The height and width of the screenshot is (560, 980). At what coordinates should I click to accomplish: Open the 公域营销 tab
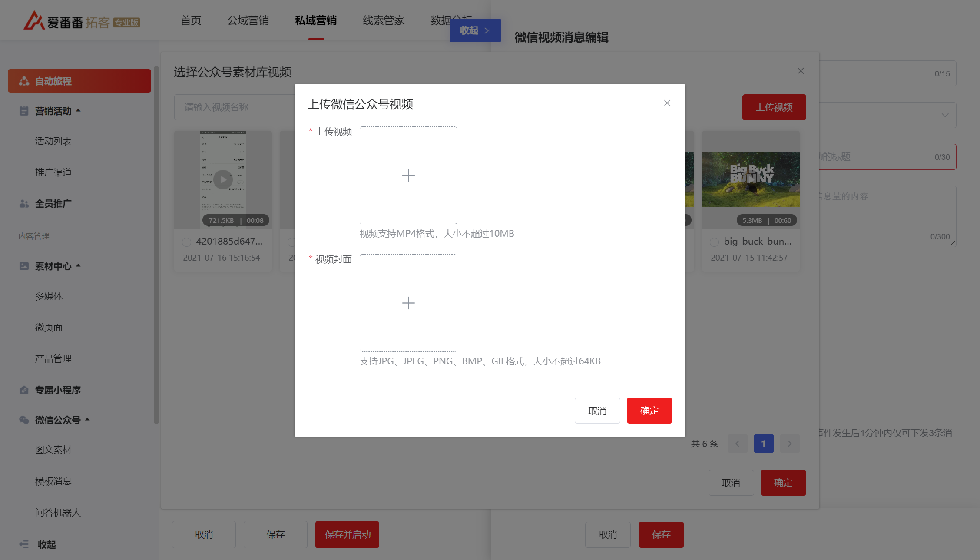click(248, 20)
